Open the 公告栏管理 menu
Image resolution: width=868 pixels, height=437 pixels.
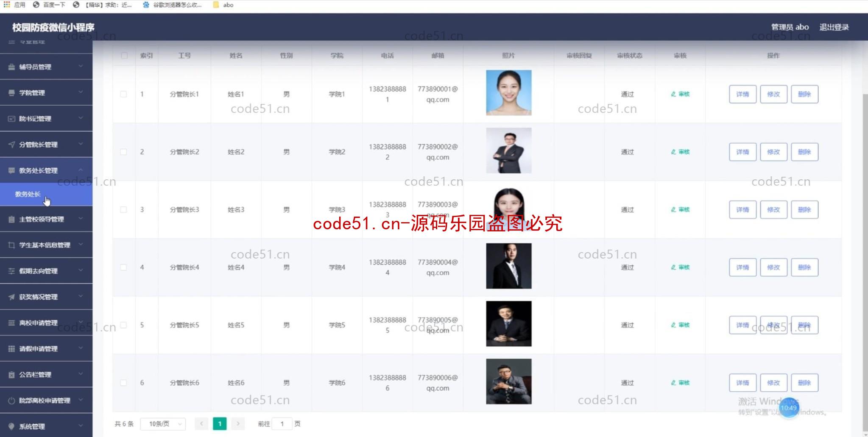46,375
